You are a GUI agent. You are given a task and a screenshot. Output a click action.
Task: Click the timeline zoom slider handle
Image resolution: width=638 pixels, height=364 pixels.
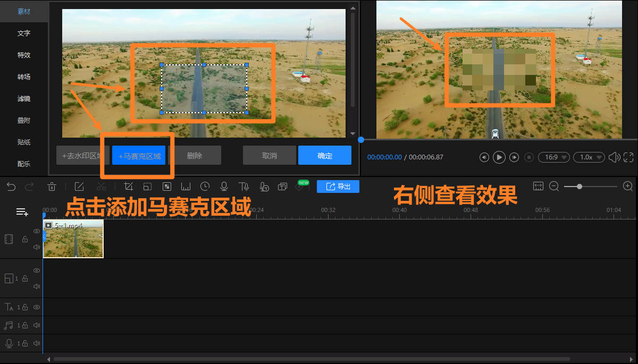pos(580,187)
